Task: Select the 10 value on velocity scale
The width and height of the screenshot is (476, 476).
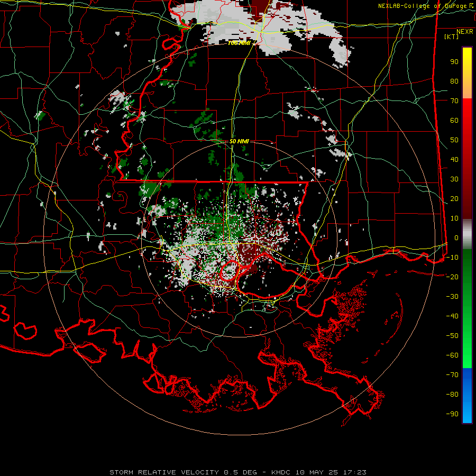Action: click(454, 218)
